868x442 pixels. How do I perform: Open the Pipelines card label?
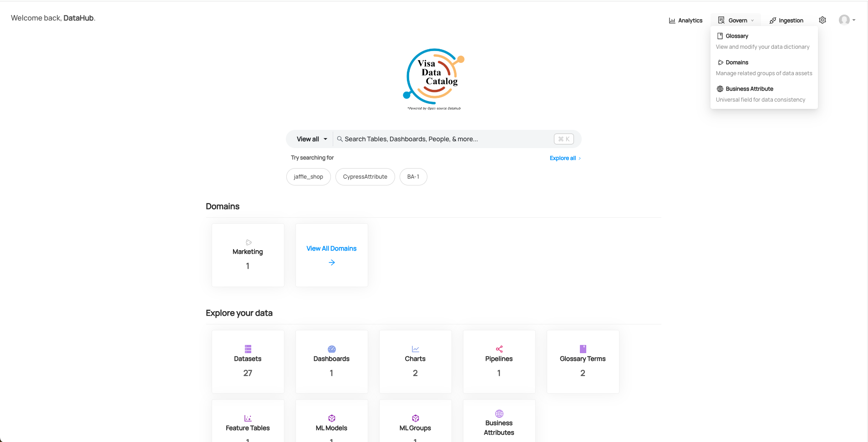pyautogui.click(x=499, y=359)
